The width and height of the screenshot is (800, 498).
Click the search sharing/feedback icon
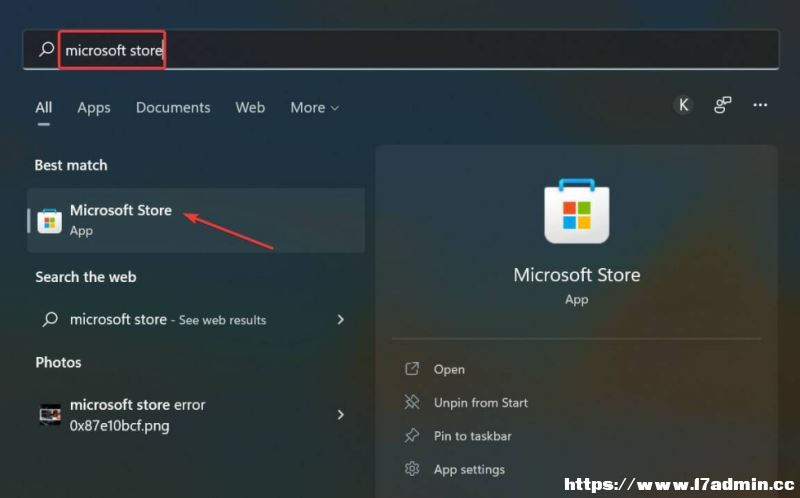722,105
